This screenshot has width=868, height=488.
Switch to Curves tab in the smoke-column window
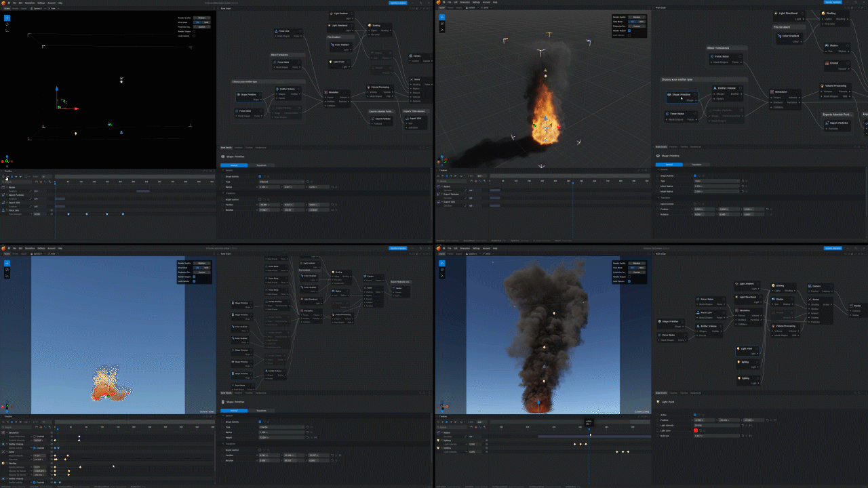673,392
